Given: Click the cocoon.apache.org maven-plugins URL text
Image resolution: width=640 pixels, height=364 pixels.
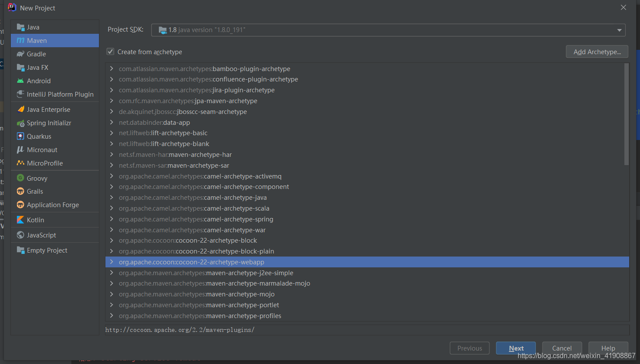Looking at the screenshot, I should tap(180, 330).
